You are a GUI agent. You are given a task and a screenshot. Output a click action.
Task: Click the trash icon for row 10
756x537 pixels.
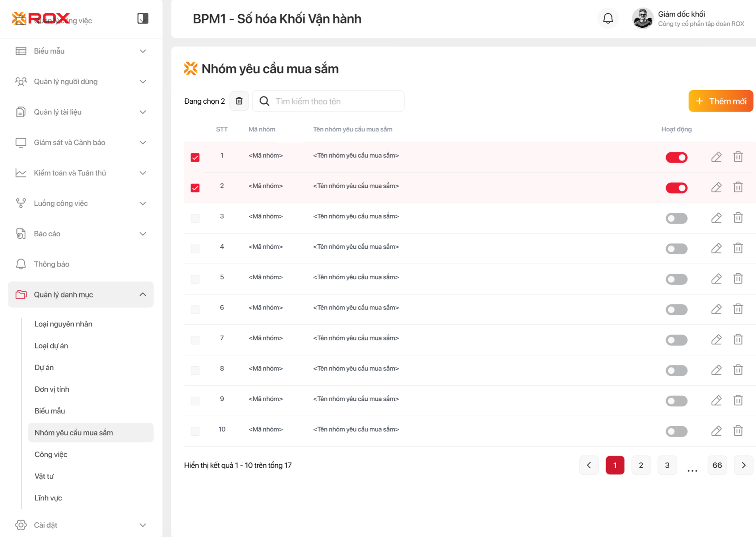[738, 431]
